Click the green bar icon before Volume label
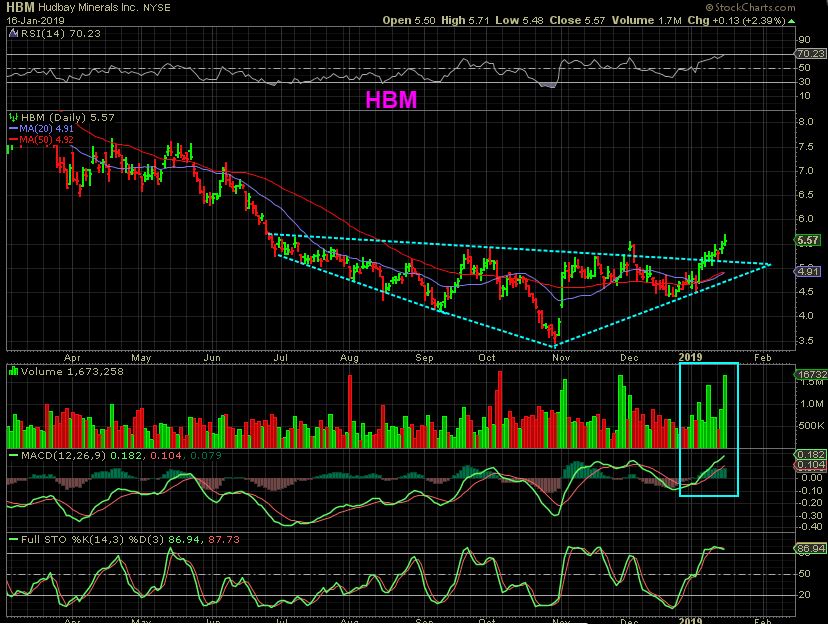Image resolution: width=828 pixels, height=624 pixels. pos(14,372)
